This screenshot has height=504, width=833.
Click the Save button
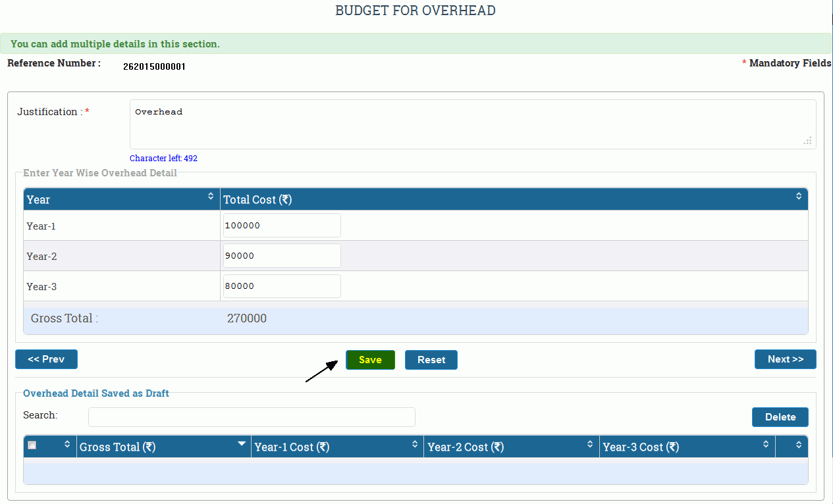[x=370, y=360]
